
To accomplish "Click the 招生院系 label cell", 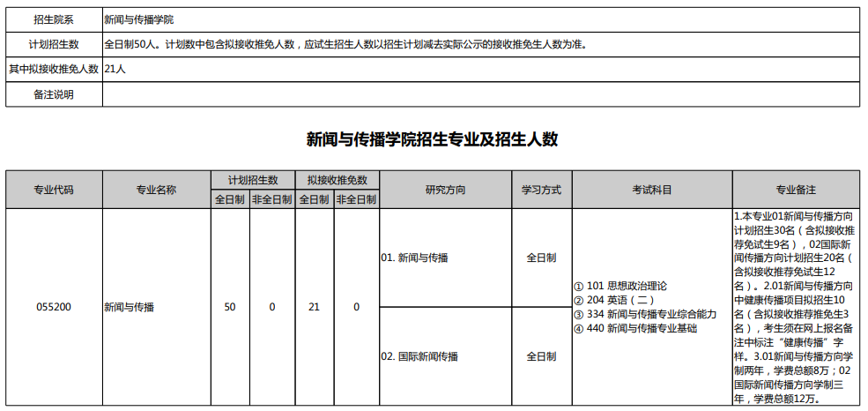I will pos(54,19).
